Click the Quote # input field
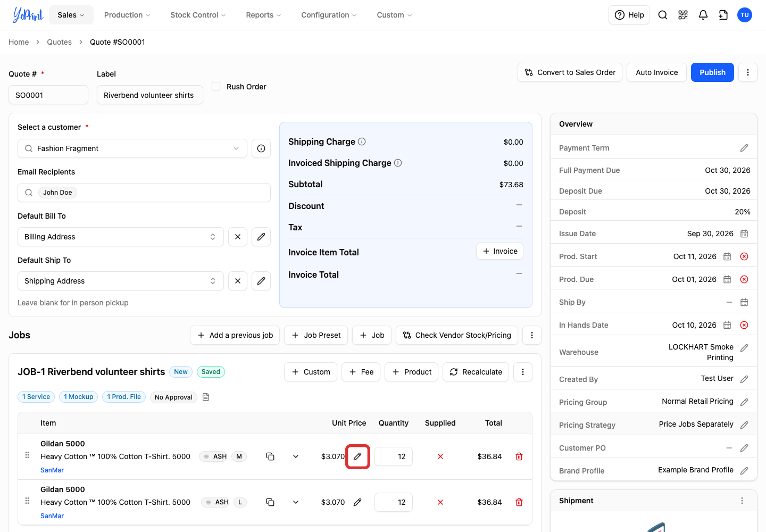The image size is (766, 532). [48, 95]
